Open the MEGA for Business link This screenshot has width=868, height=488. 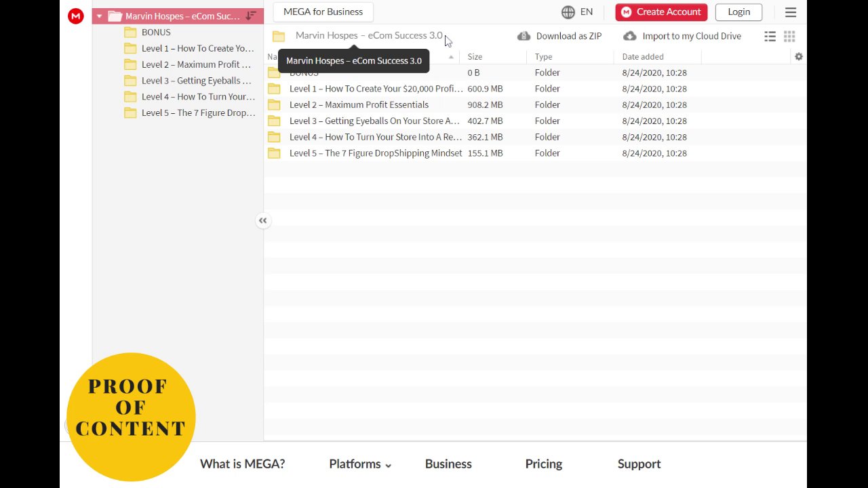click(323, 12)
